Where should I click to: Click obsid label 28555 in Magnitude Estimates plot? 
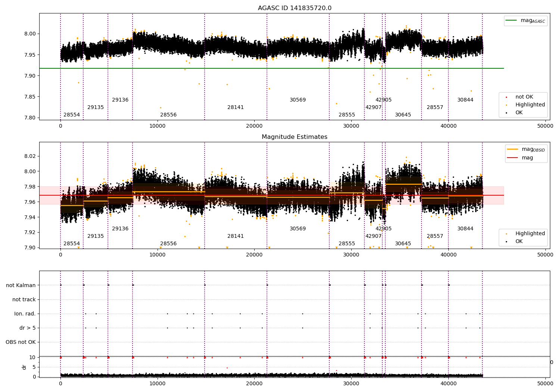347,244
